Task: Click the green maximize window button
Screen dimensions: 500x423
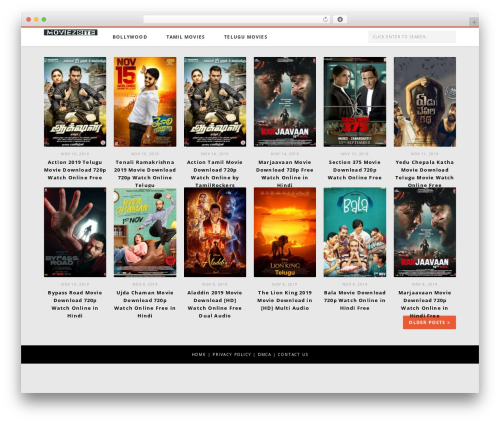Action: [x=44, y=19]
